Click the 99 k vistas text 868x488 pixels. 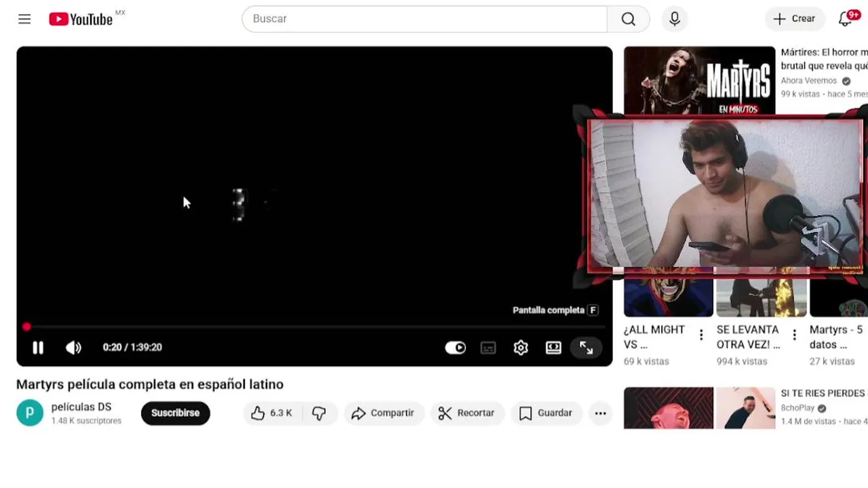800,94
